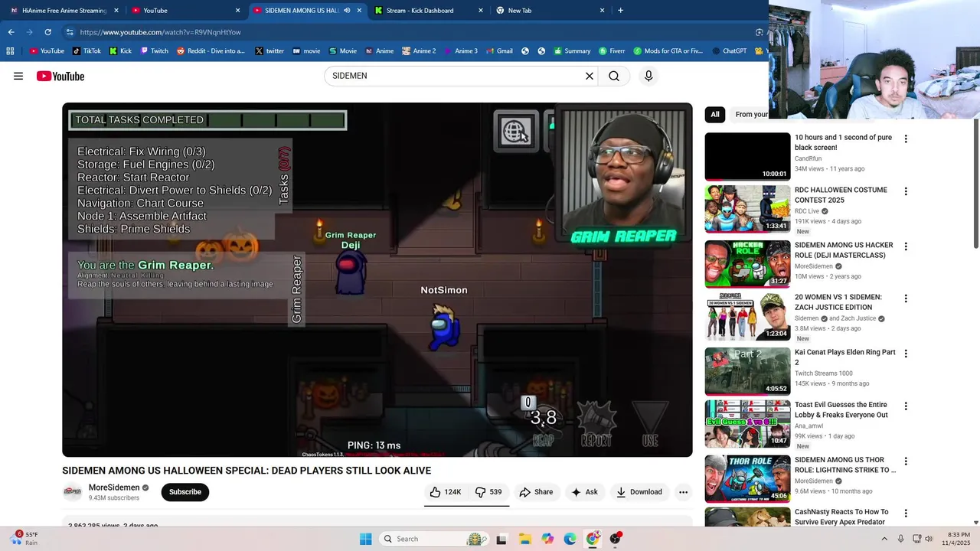The image size is (980, 551).
Task: Open YouTube bookmark
Action: [47, 51]
